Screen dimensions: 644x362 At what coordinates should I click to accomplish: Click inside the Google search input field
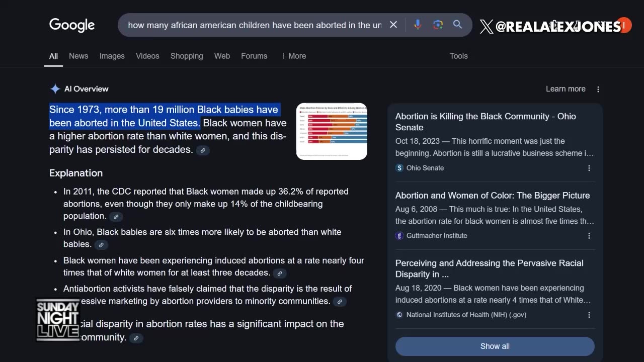[255, 25]
